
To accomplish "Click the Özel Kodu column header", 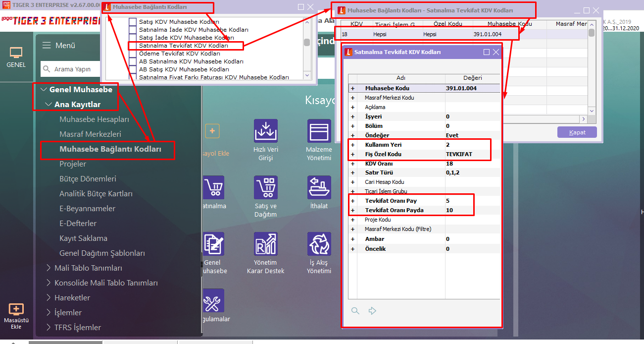I will click(x=447, y=24).
